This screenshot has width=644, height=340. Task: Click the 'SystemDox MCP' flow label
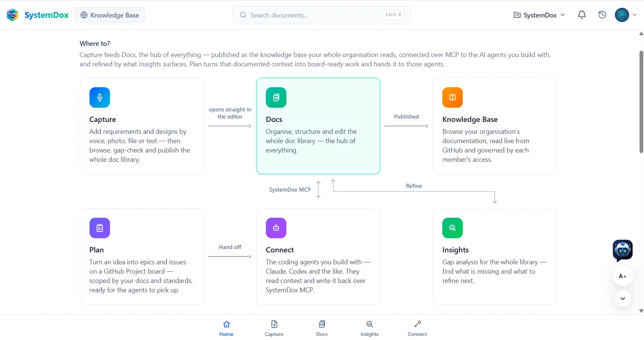click(290, 189)
